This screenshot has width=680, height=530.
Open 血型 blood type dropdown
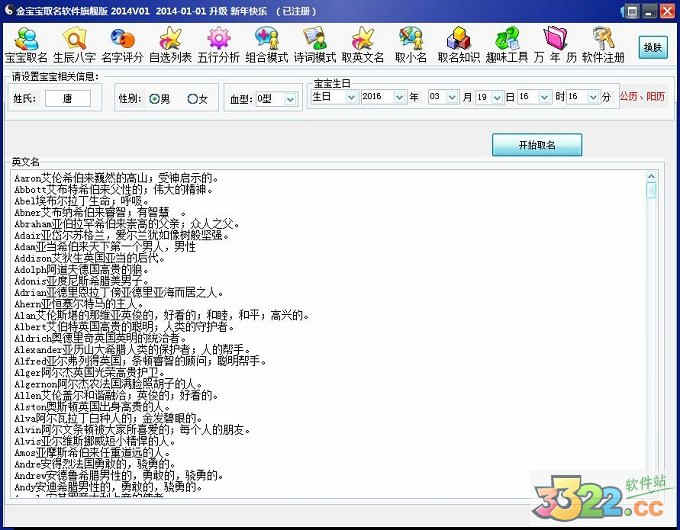pos(290,99)
